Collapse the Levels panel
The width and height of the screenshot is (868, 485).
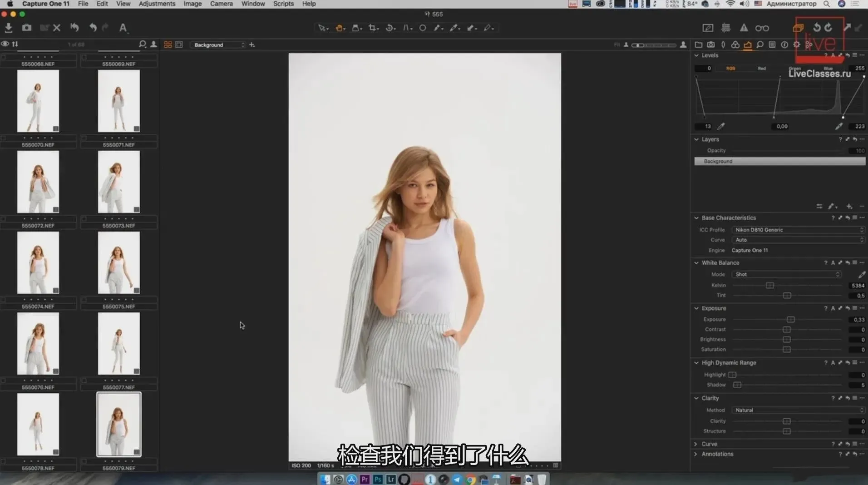696,55
